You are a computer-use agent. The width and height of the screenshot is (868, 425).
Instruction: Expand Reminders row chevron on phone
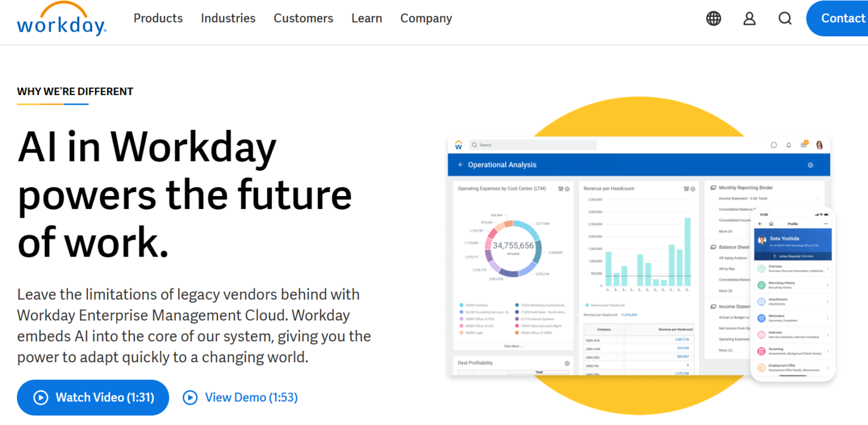[x=828, y=318]
